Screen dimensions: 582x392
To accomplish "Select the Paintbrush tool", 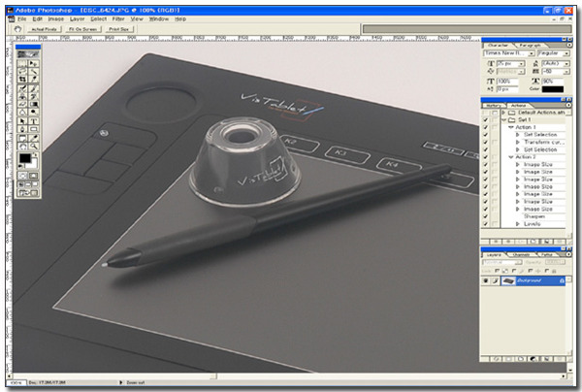I will pyautogui.click(x=33, y=88).
